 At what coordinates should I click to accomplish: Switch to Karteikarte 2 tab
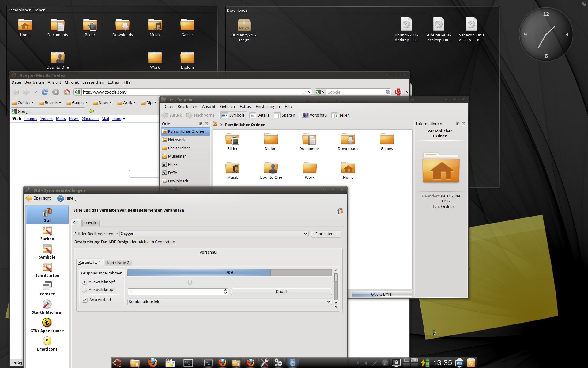point(118,263)
